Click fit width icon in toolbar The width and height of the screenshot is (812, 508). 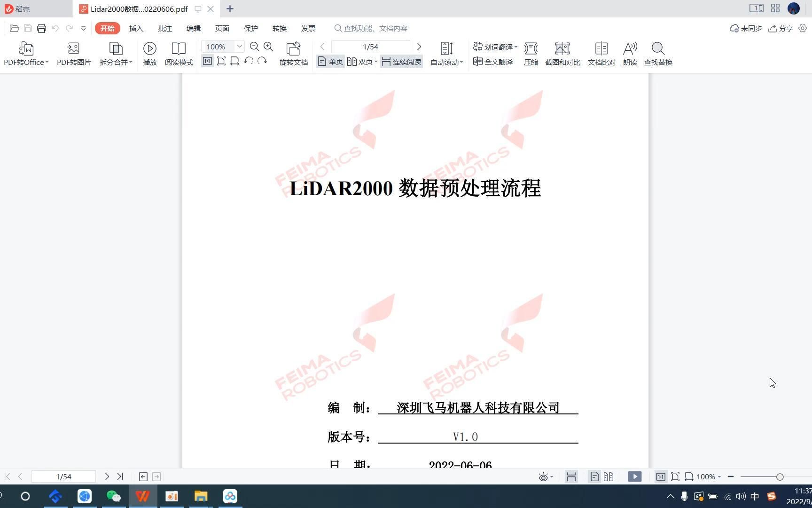(235, 61)
